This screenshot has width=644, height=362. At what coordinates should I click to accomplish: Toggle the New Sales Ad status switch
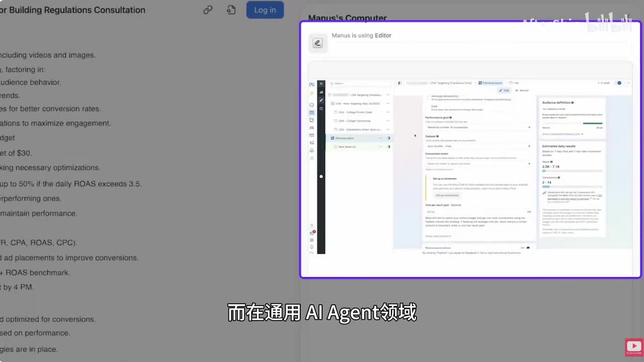(388, 147)
